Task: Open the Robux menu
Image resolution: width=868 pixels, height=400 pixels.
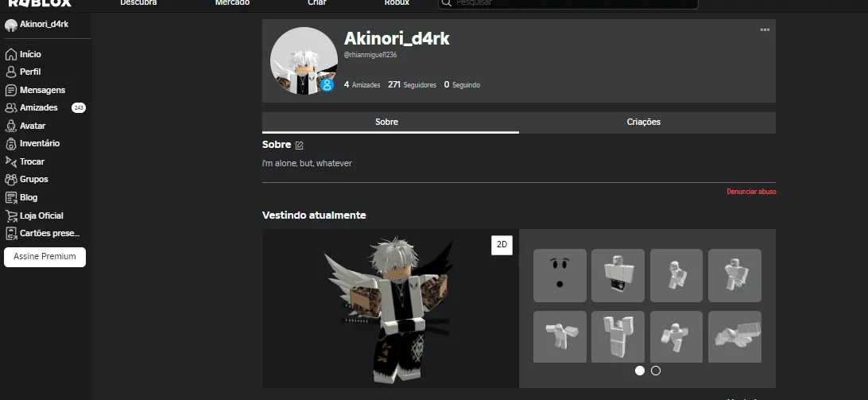Action: pos(397,2)
